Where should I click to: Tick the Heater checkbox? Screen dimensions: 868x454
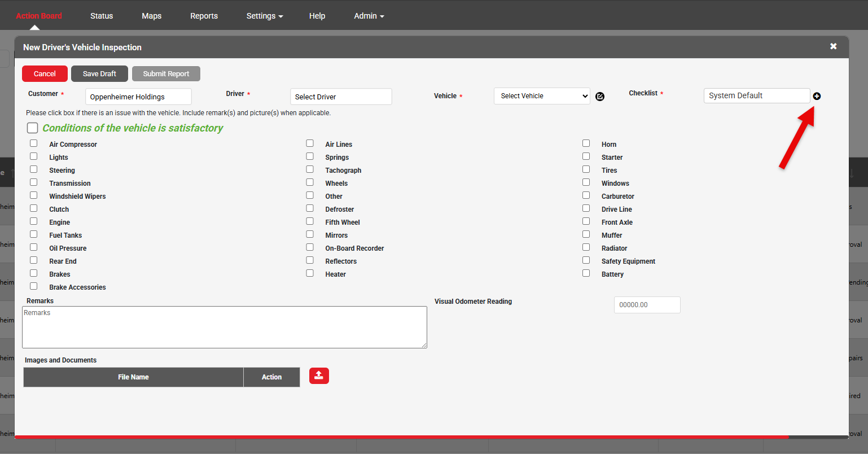pos(310,273)
